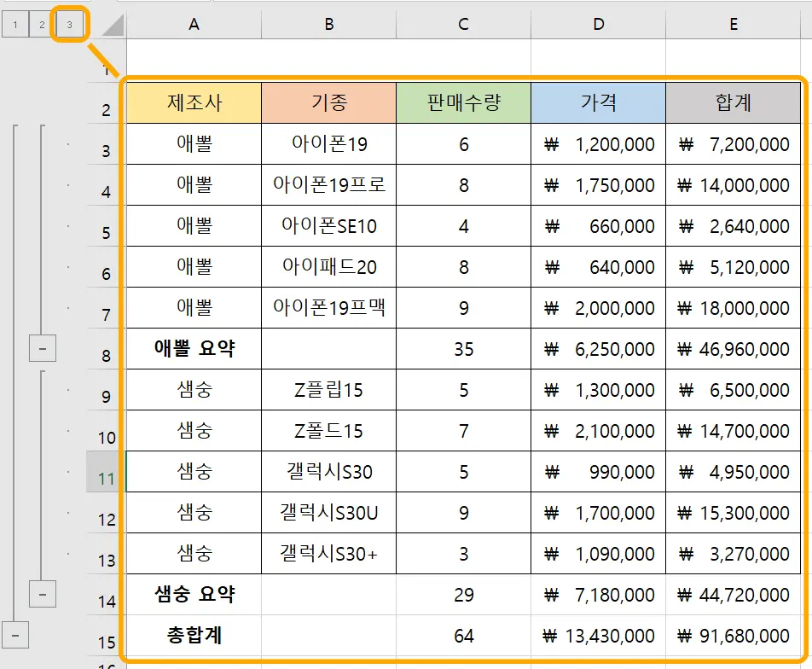Viewport: 812px width, 669px height.
Task: Select the cell Z플립15
Action: coord(329,390)
